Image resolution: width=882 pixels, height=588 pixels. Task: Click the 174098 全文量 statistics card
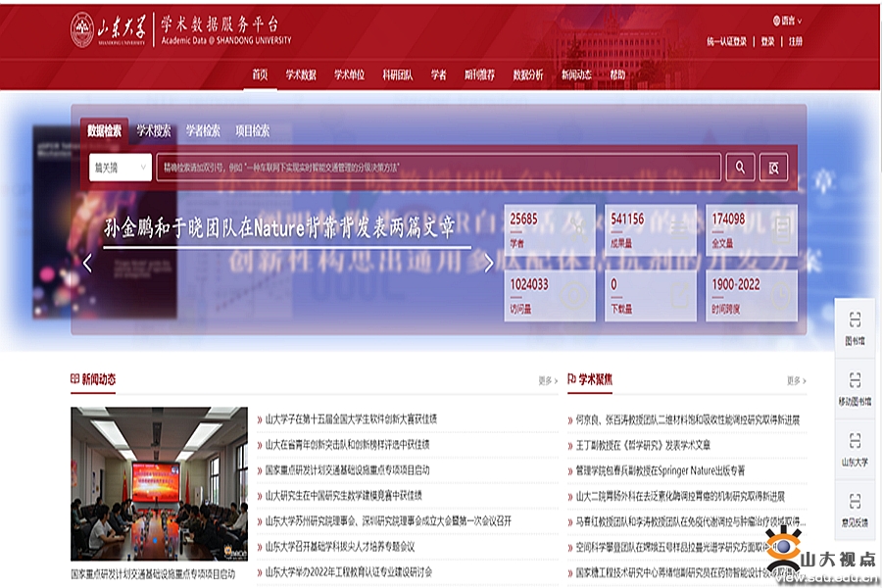coord(752,230)
